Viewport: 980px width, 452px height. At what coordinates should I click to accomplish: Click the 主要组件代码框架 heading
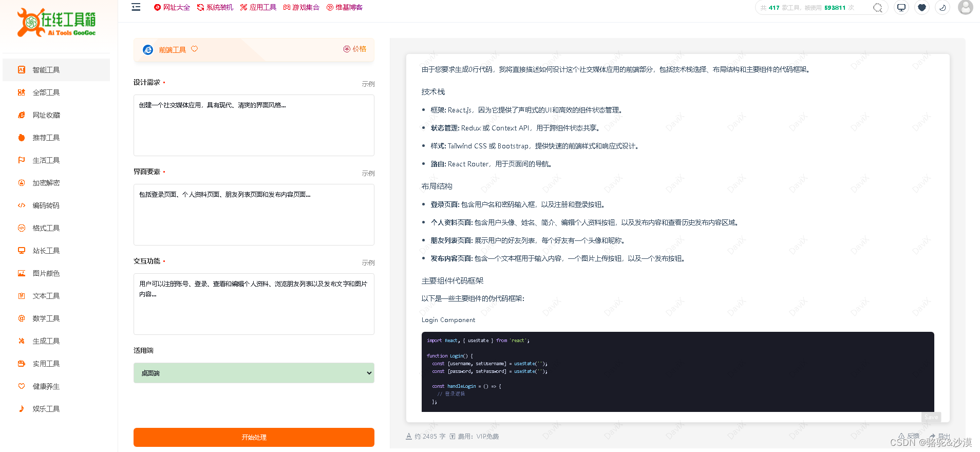click(453, 281)
